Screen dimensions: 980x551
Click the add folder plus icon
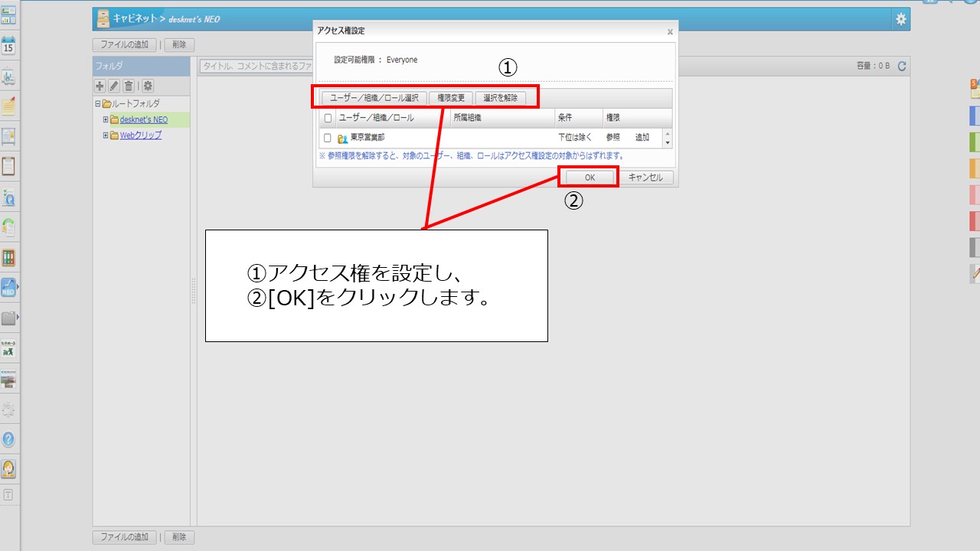tap(100, 86)
